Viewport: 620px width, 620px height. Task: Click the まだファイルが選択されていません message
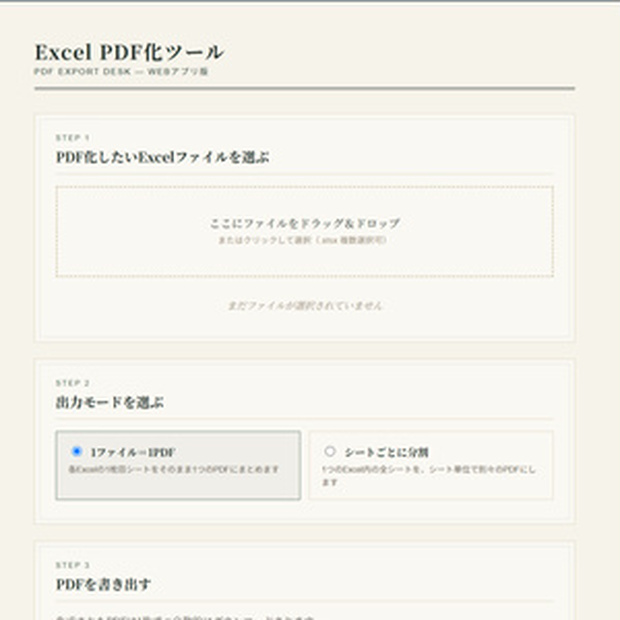click(x=305, y=306)
